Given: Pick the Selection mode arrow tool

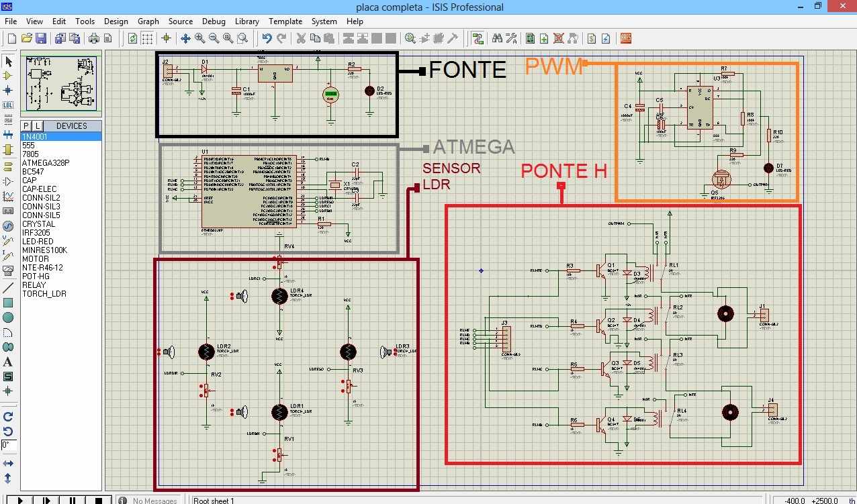Looking at the screenshot, I should pyautogui.click(x=8, y=62).
